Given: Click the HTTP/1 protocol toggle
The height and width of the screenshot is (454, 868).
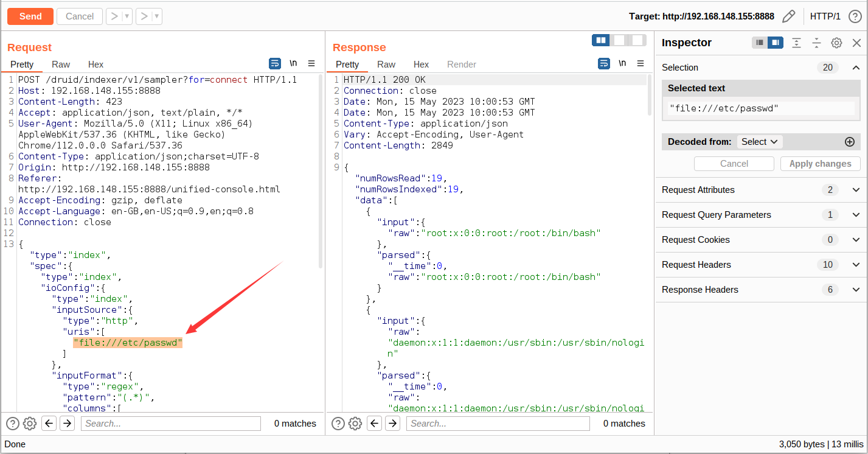Looking at the screenshot, I should tap(825, 16).
